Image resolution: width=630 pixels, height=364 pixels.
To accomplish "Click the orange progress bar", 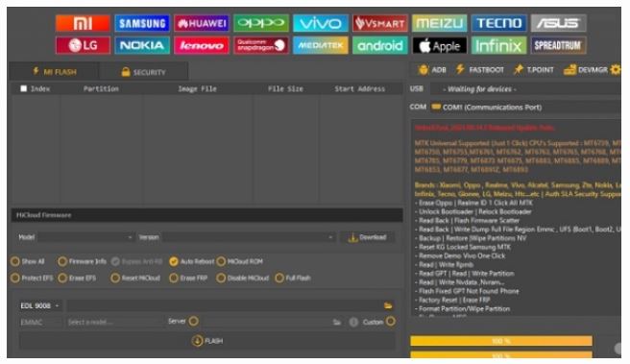I will (x=501, y=341).
